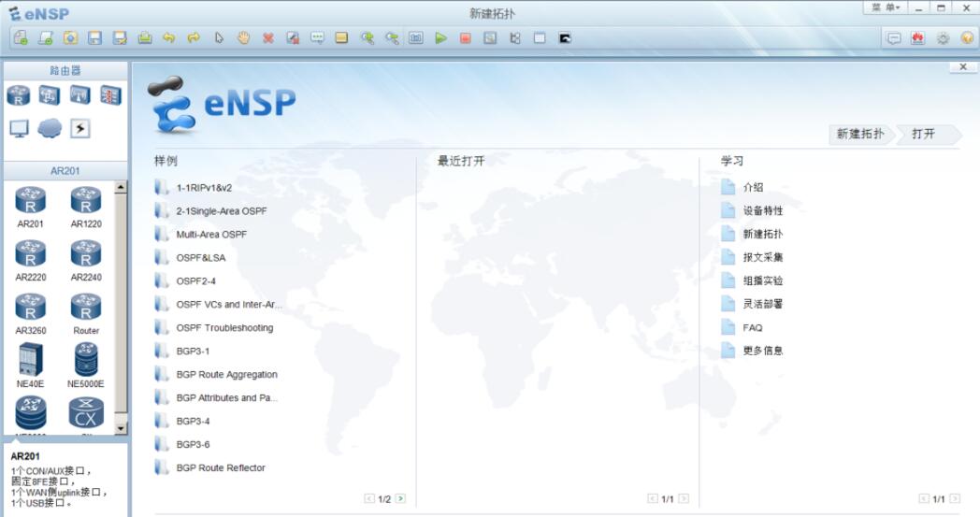Pick the AR1220 router model
980x517 pixels.
pos(86,207)
